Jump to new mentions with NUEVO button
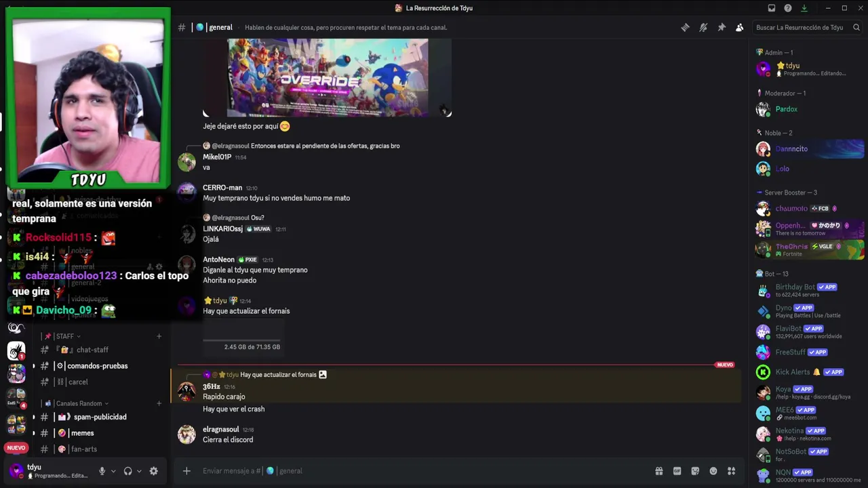Image resolution: width=868 pixels, height=488 pixels. click(x=16, y=448)
